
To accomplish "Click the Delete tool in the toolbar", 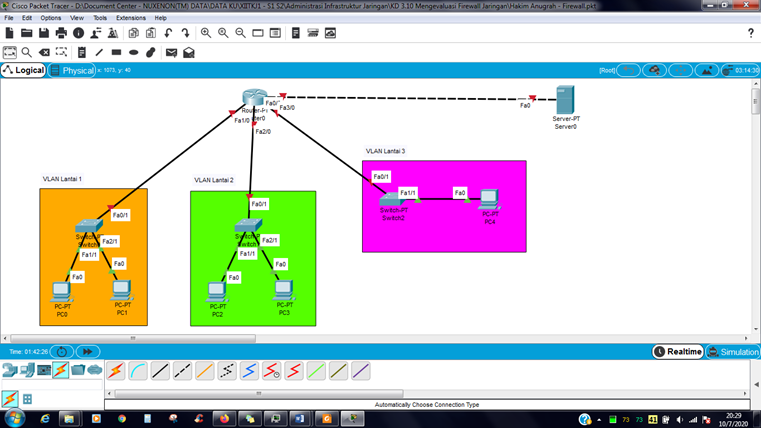I will (44, 52).
